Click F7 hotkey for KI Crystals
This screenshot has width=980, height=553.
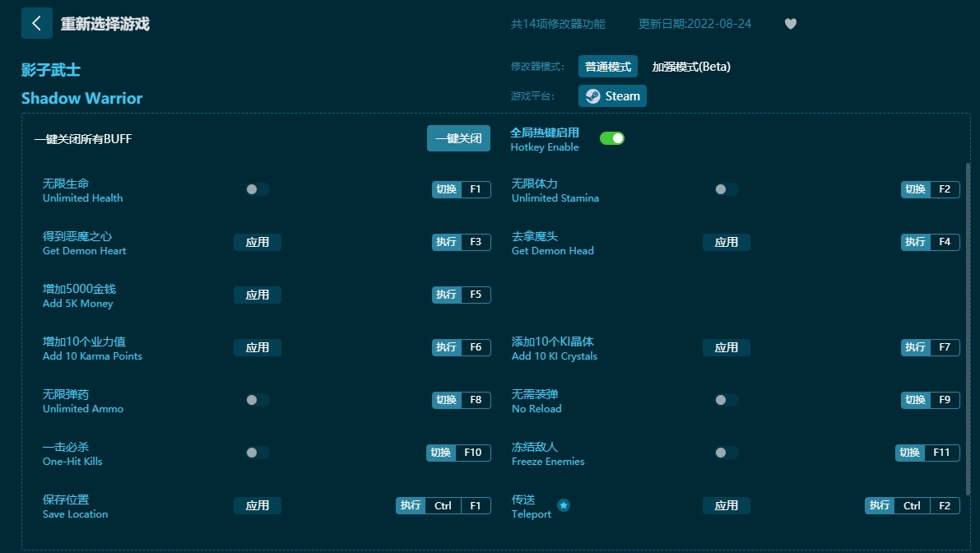(945, 346)
